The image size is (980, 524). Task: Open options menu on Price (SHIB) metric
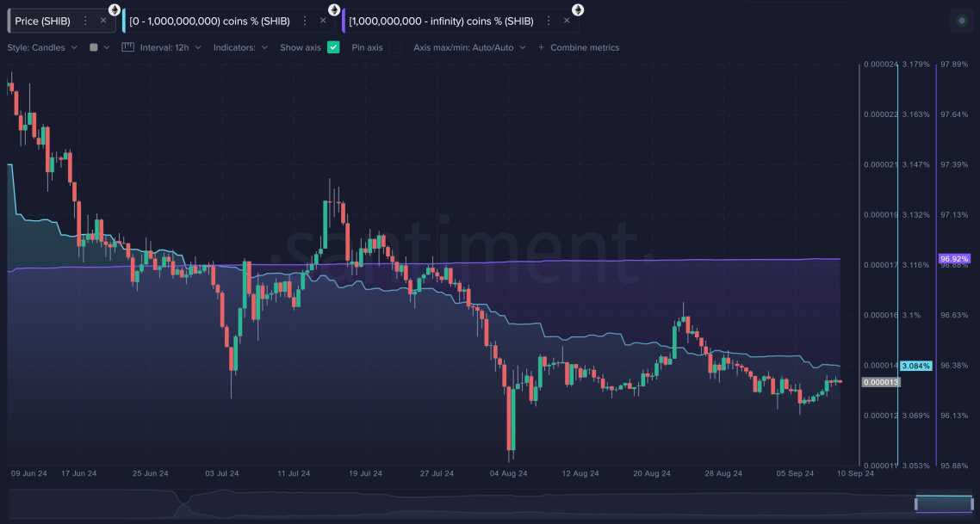pyautogui.click(x=84, y=20)
